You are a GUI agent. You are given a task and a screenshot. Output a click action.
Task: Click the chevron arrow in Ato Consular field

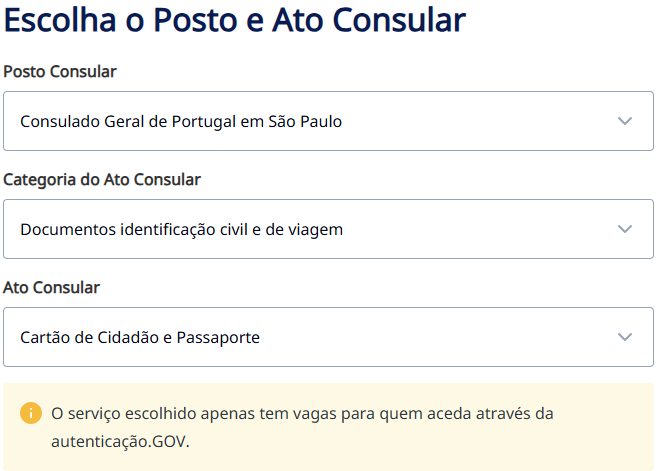point(625,337)
